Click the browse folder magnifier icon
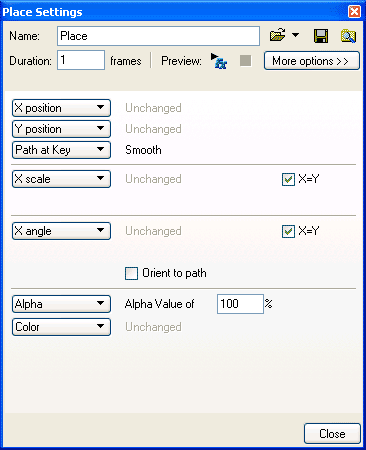The width and height of the screenshot is (366, 450). 348,36
